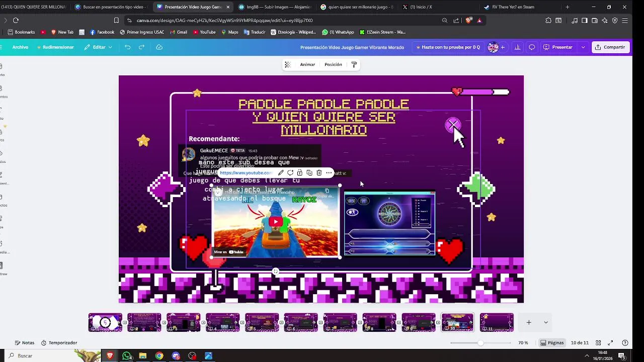Viewport: 644px width, 362px height.
Task: Open the browser zoom magnifier in address bar
Action: click(445, 21)
